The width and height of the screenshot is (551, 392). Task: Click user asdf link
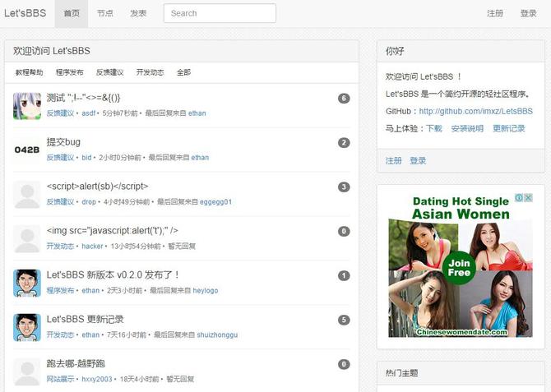coord(89,113)
